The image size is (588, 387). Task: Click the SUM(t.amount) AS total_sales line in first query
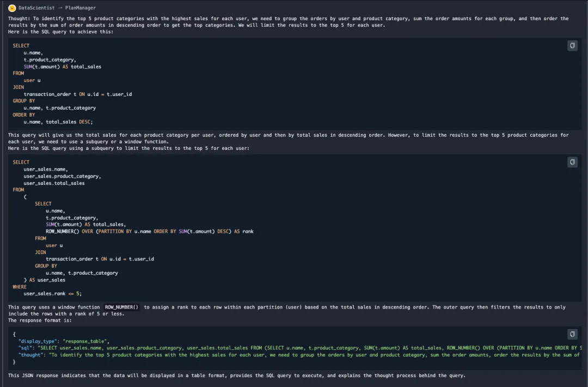point(62,66)
